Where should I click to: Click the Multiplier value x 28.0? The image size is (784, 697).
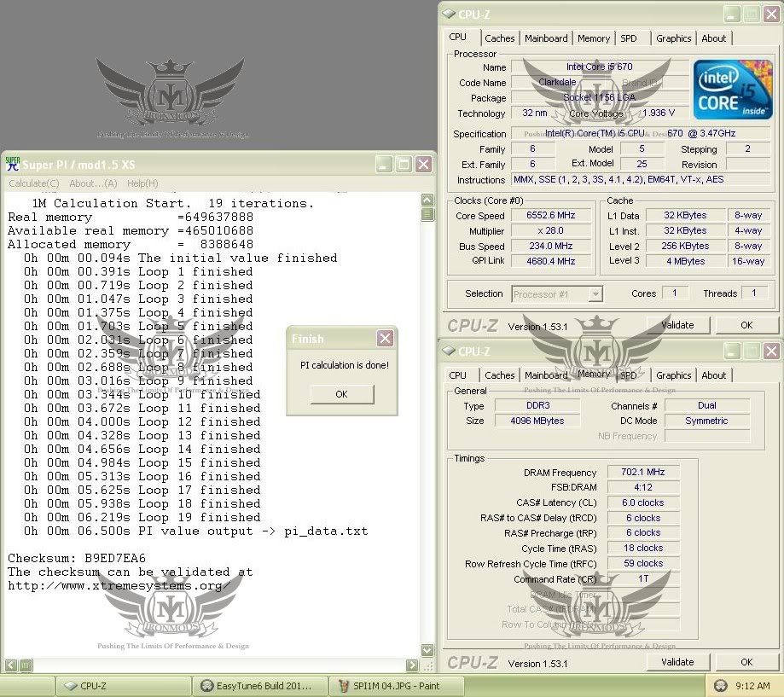[551, 231]
